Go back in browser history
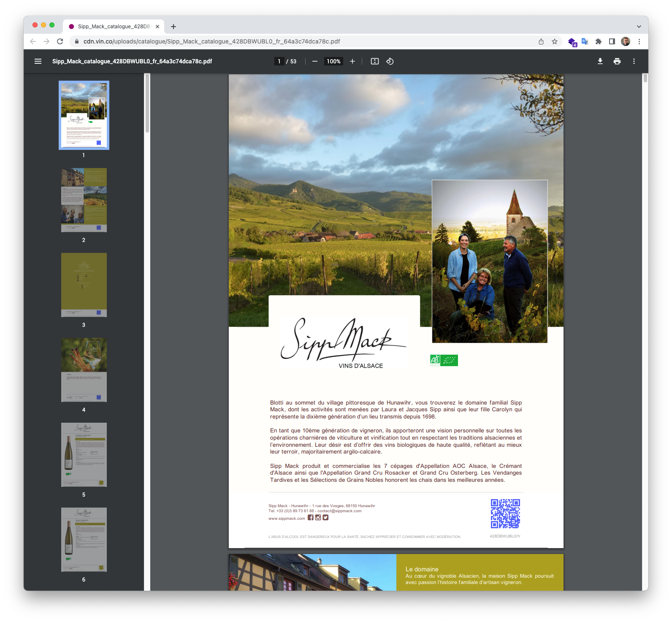This screenshot has width=672, height=622. click(x=33, y=41)
